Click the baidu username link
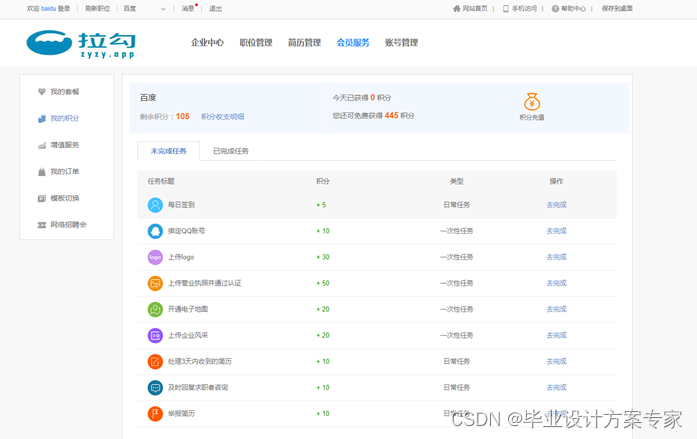697x439 pixels. [x=48, y=8]
